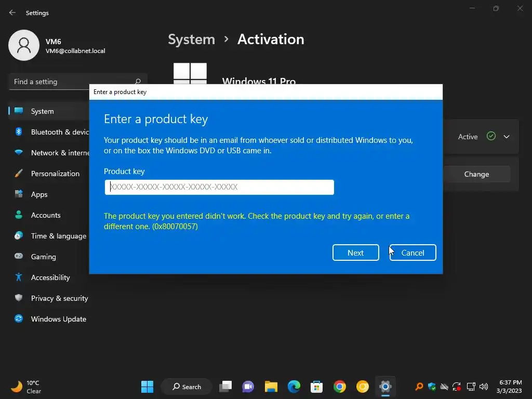The width and height of the screenshot is (532, 399).
Task: Click the Windows Update sync icon
Action: [19, 318]
